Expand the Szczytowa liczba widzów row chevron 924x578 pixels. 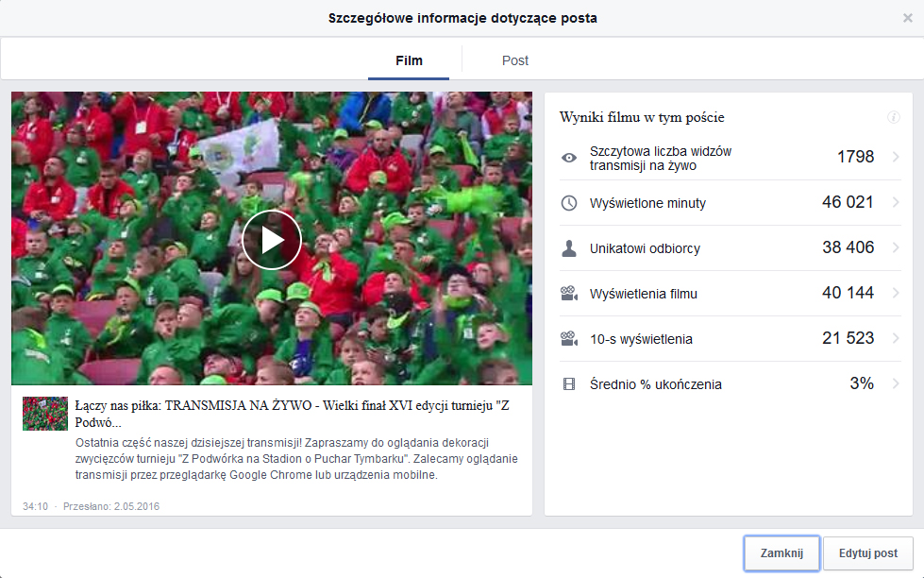pyautogui.click(x=895, y=157)
